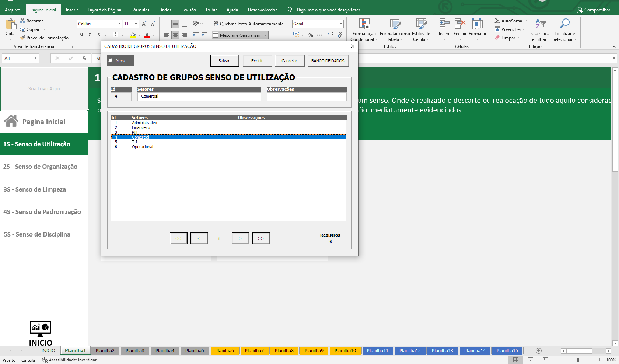Select the Novo radio option
Image resolution: width=619 pixels, height=364 pixels.
click(111, 60)
